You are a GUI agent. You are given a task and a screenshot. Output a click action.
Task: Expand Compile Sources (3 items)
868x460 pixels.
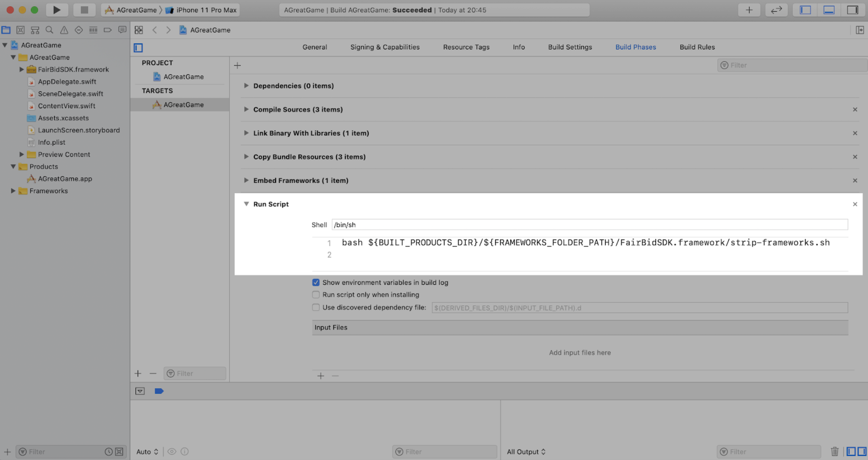246,109
